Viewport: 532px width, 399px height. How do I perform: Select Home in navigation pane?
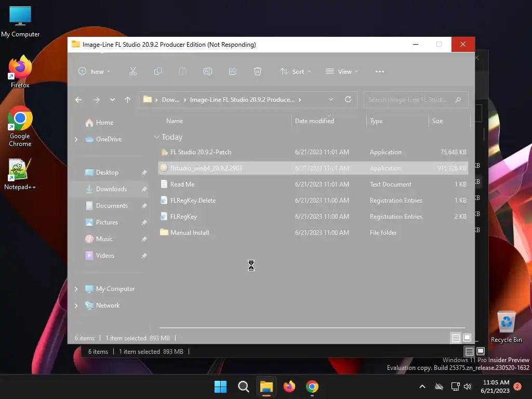[x=104, y=123]
